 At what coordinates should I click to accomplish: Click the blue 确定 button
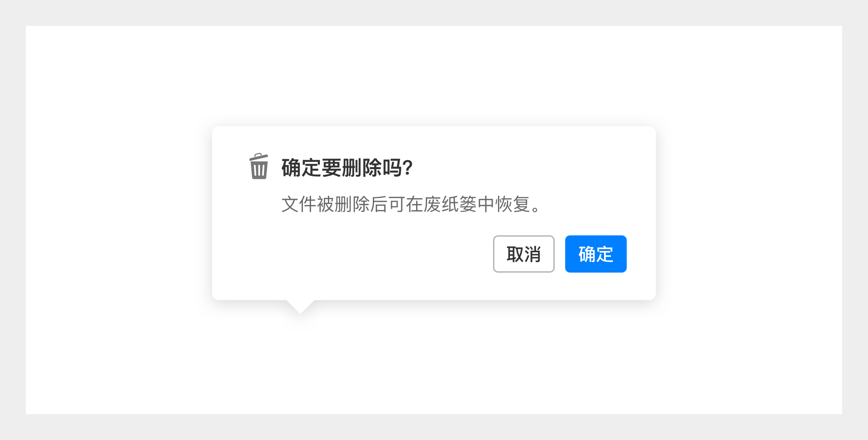(x=596, y=254)
